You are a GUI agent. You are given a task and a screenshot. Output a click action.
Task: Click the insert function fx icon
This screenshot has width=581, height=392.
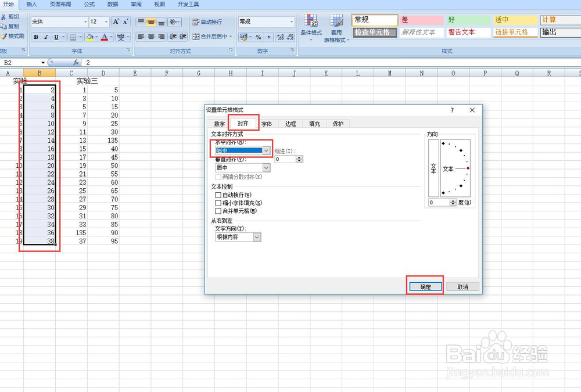point(76,62)
